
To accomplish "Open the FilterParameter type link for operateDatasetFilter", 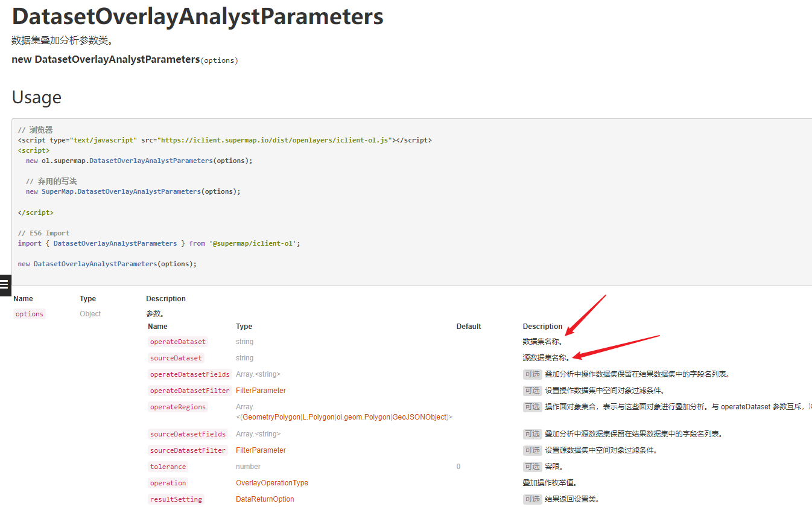I will coord(261,391).
